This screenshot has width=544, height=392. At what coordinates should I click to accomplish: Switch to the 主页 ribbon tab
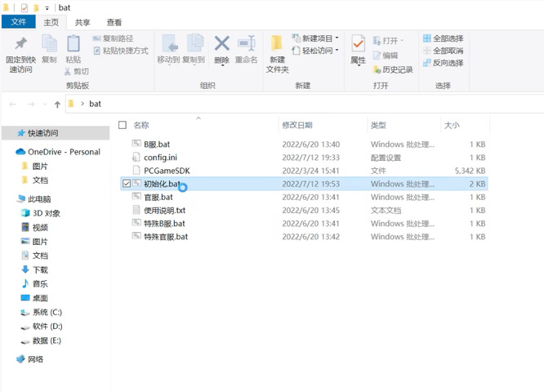click(x=51, y=23)
